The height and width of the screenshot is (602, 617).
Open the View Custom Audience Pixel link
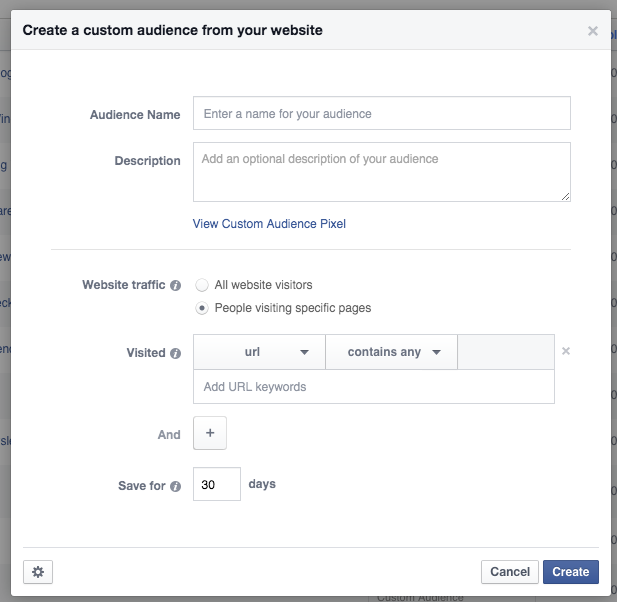click(x=269, y=224)
